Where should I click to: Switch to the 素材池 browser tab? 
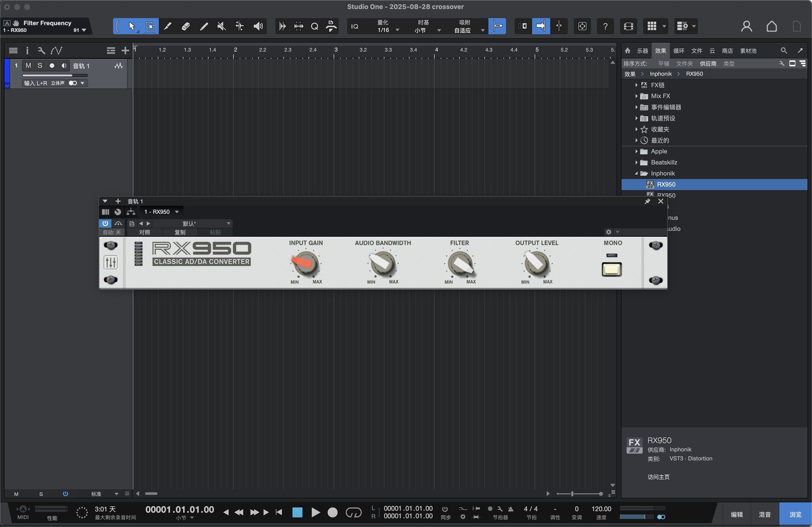748,51
